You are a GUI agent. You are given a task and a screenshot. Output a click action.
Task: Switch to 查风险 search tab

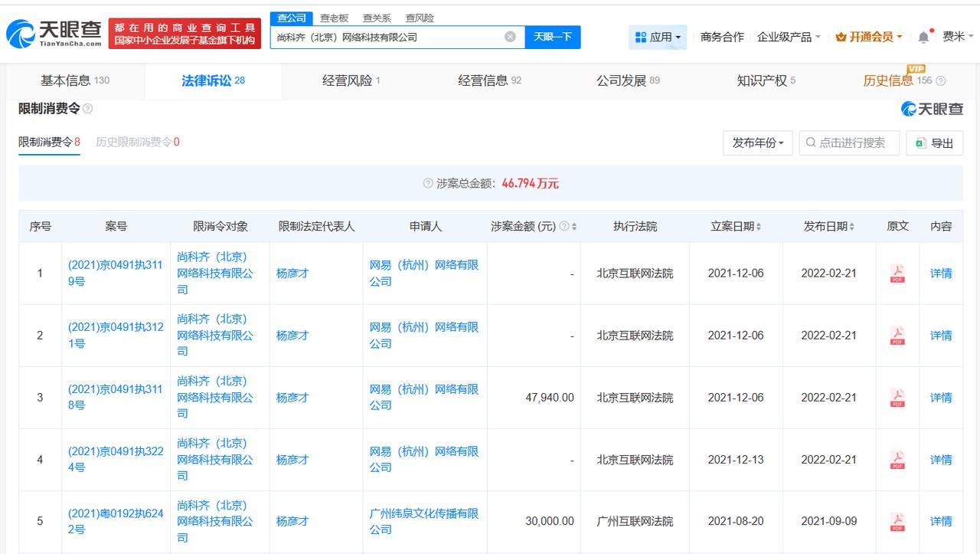420,18
